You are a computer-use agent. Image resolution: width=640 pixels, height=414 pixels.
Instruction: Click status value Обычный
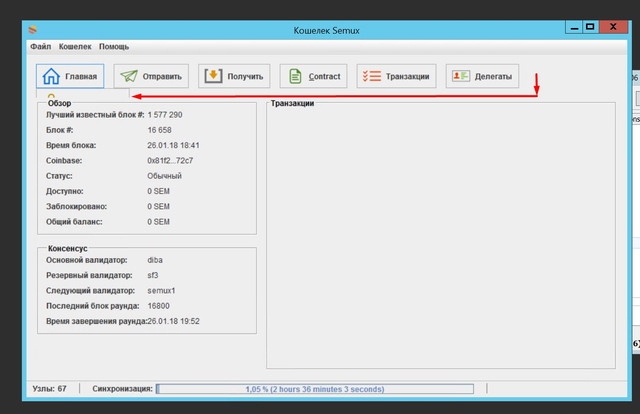click(x=164, y=176)
